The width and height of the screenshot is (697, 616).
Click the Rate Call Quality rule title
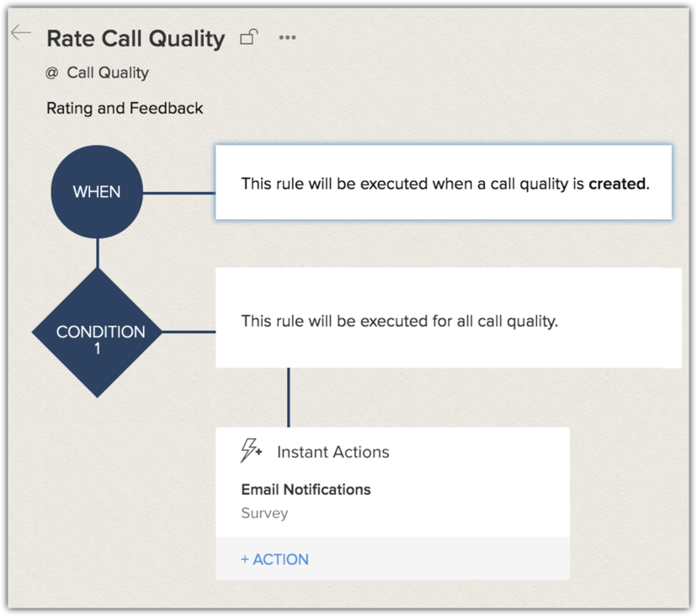(x=136, y=39)
